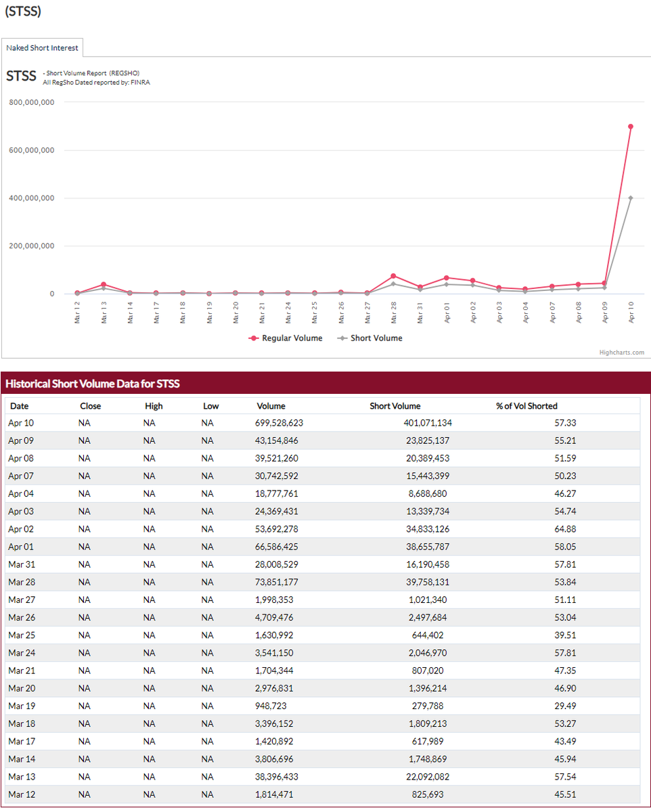Click the Mar 28 date cell
Viewport: 651px width, 812px height.
tap(20, 582)
